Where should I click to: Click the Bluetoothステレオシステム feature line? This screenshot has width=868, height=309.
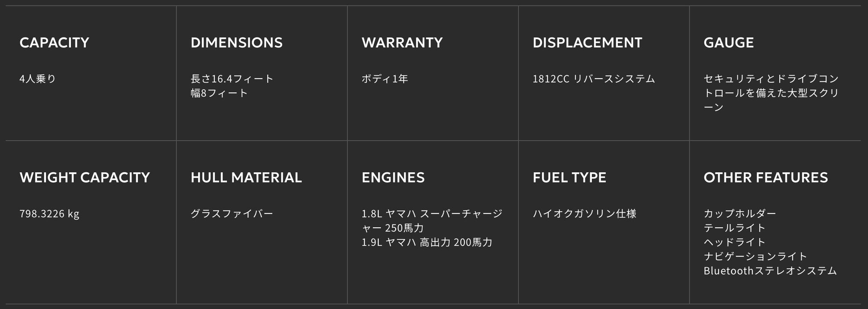tap(770, 271)
